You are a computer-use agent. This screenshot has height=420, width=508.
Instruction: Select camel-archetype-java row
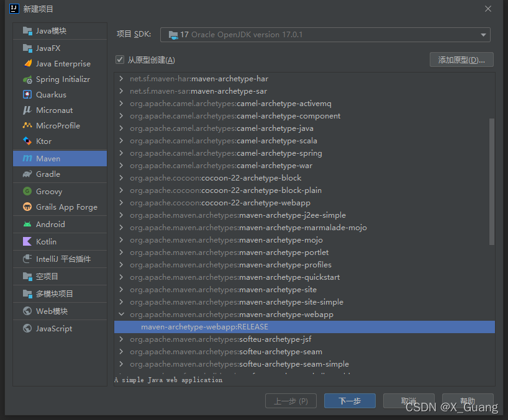click(x=304, y=128)
